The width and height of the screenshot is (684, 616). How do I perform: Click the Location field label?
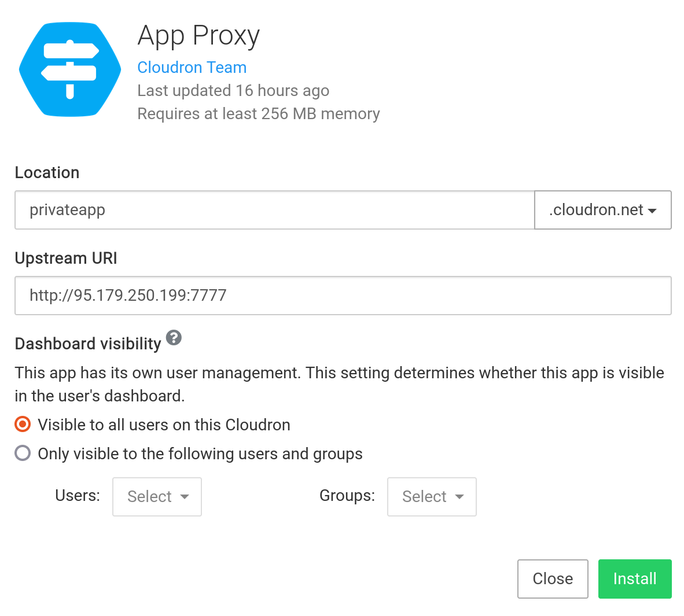point(47,173)
